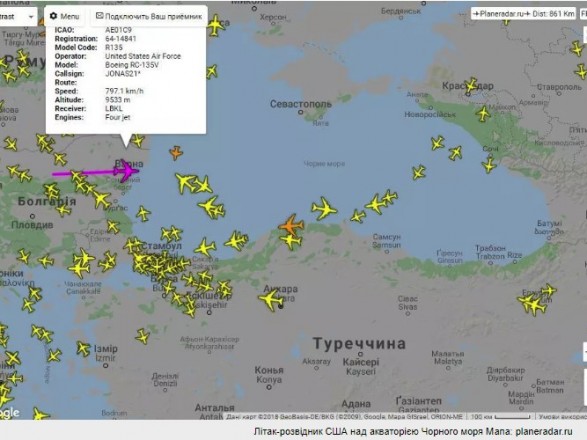Click the Engines value Four jet
The width and height of the screenshot is (587, 440).
click(118, 117)
